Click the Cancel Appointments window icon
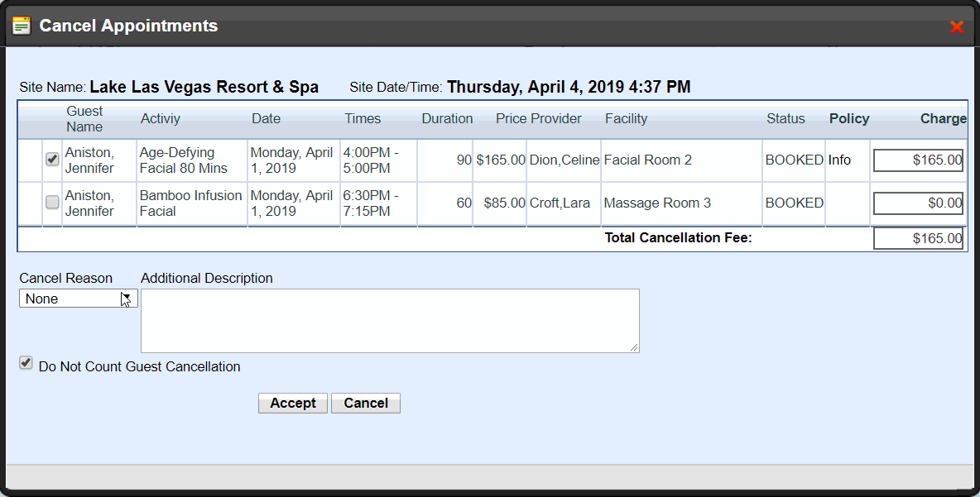 coord(22,26)
